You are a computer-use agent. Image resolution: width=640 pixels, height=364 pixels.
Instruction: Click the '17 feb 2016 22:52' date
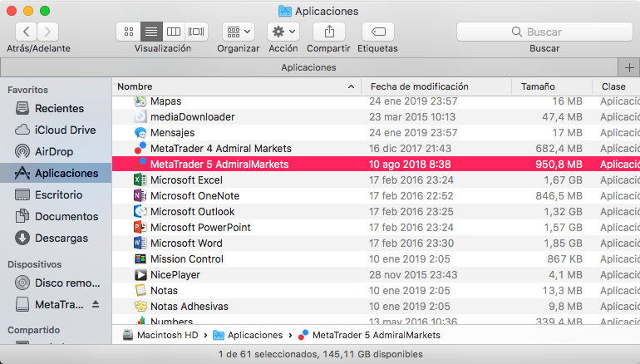[411, 196]
